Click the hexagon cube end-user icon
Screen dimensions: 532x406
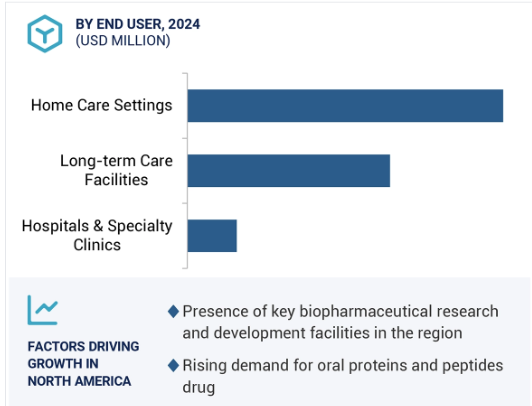(45, 34)
